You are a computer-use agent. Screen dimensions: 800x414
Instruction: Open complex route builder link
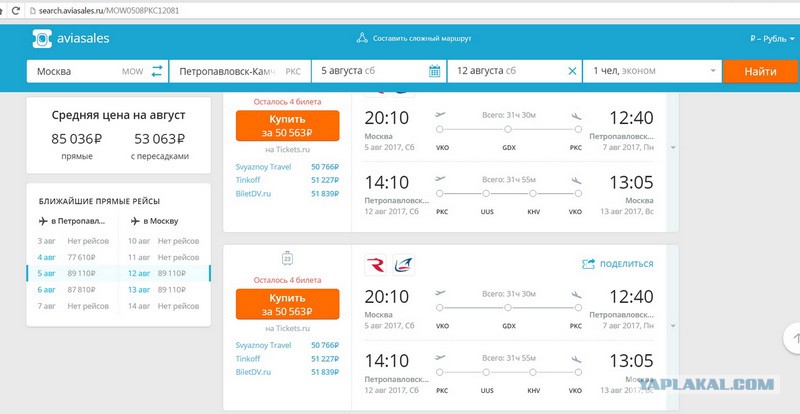tap(421, 38)
